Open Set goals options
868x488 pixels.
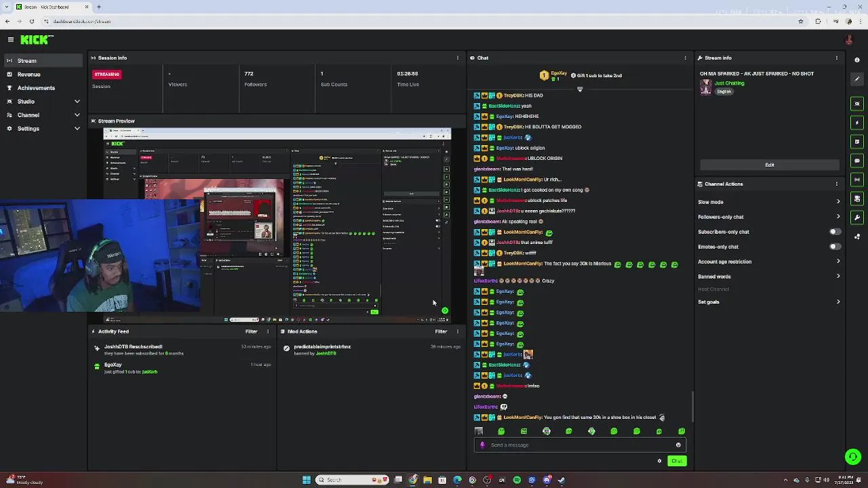[769, 302]
